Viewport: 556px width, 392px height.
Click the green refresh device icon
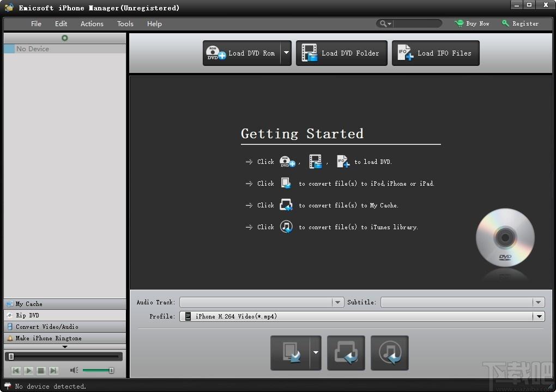point(64,38)
